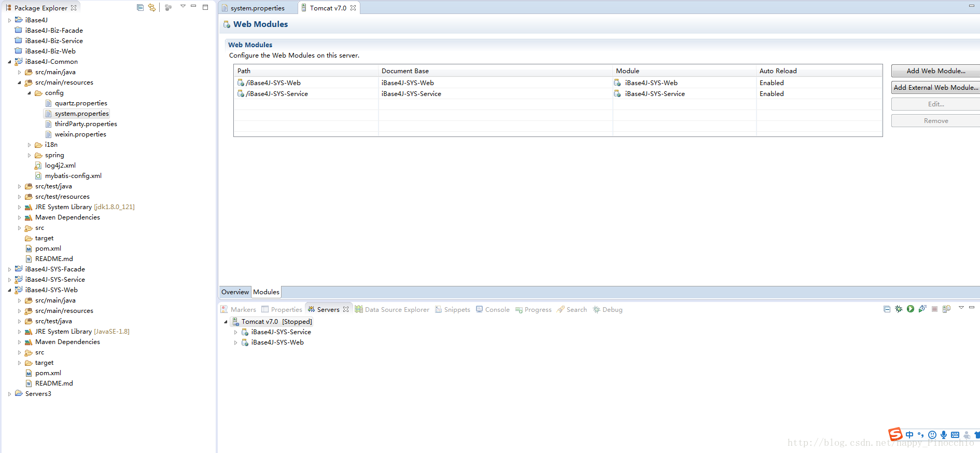
Task: Switch to the Overview tab
Action: coord(235,292)
